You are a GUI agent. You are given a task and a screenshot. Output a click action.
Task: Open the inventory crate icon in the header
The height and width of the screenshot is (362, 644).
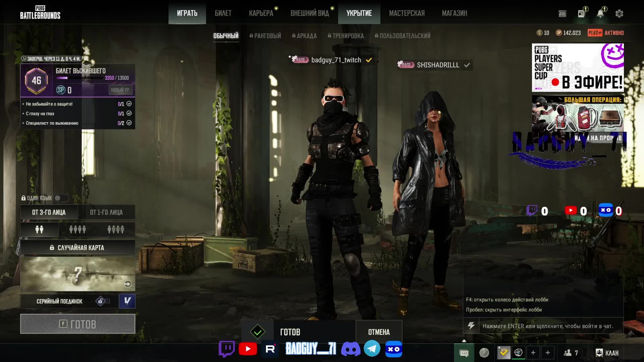pyautogui.click(x=562, y=13)
